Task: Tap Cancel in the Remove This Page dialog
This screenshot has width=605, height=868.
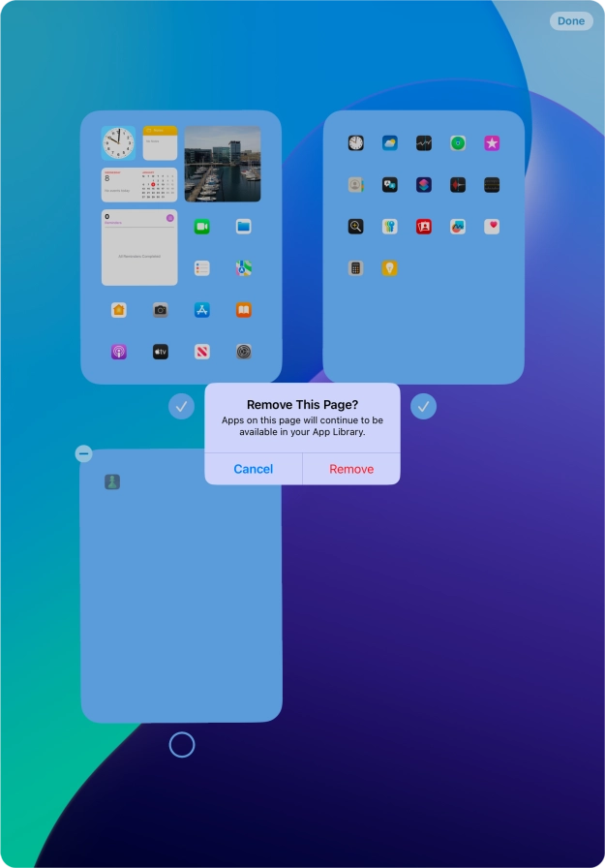Action: click(x=253, y=469)
